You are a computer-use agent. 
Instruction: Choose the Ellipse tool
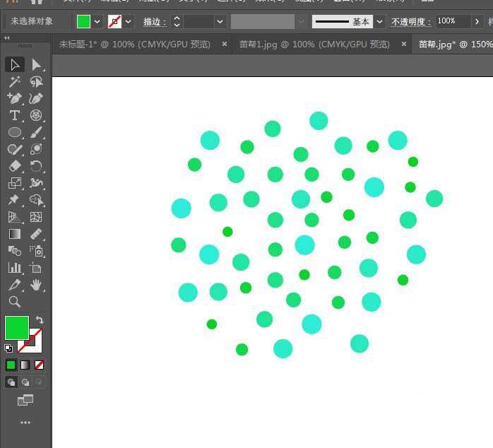[x=14, y=132]
